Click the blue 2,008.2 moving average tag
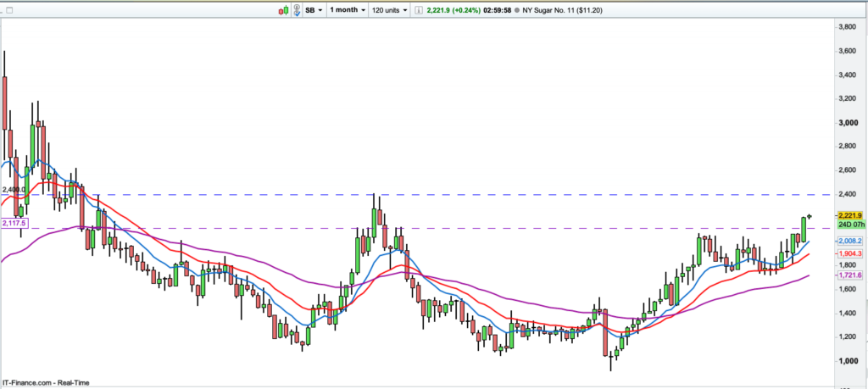Screen dimensions: 868x389 849,241
